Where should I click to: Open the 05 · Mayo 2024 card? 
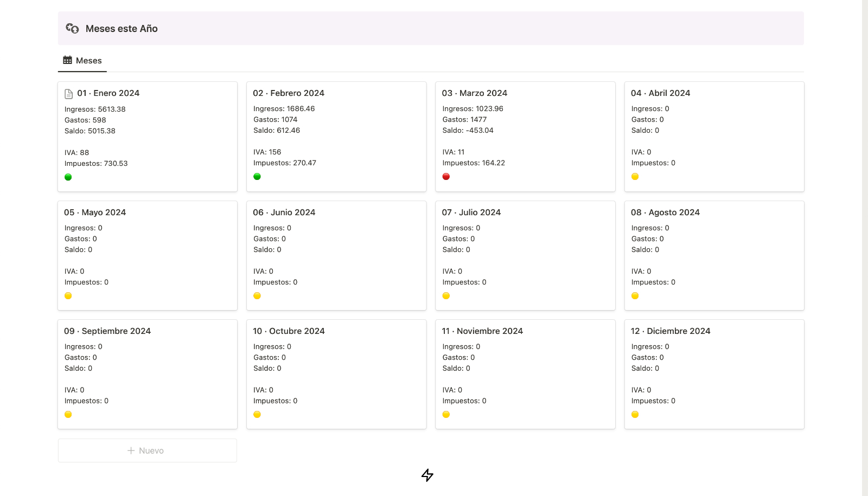[x=148, y=256]
